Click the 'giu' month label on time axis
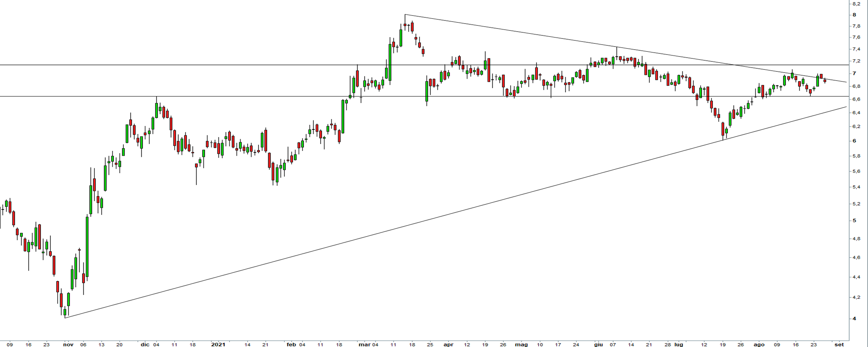 click(x=599, y=345)
